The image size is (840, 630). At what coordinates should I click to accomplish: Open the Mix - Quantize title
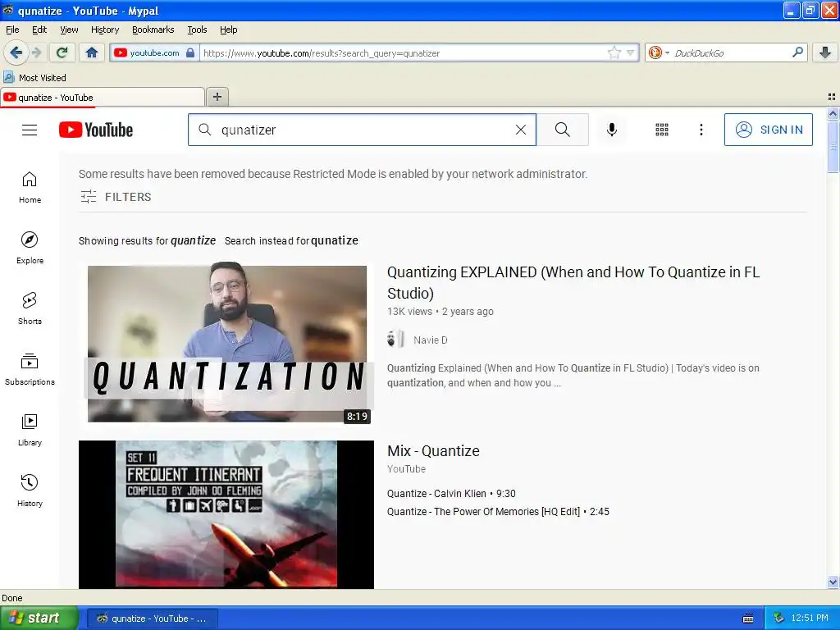click(x=433, y=451)
